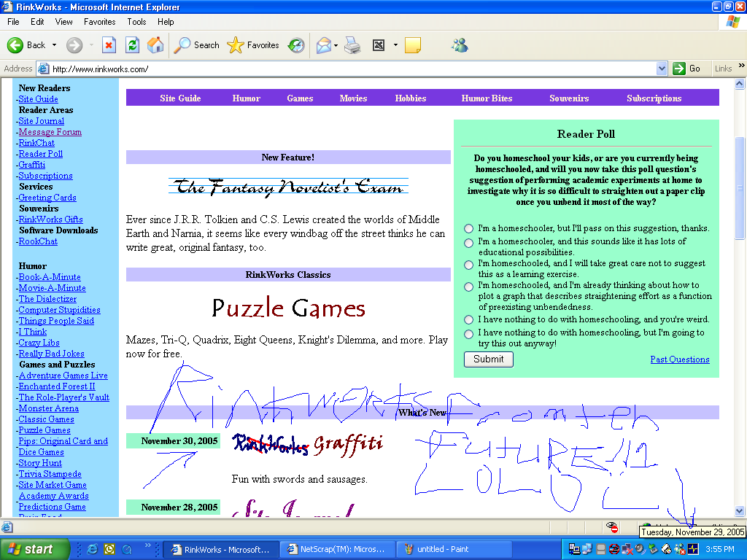The width and height of the screenshot is (747, 560).
Task: Open Computer Stupidities in the sidebar
Action: [60, 309]
